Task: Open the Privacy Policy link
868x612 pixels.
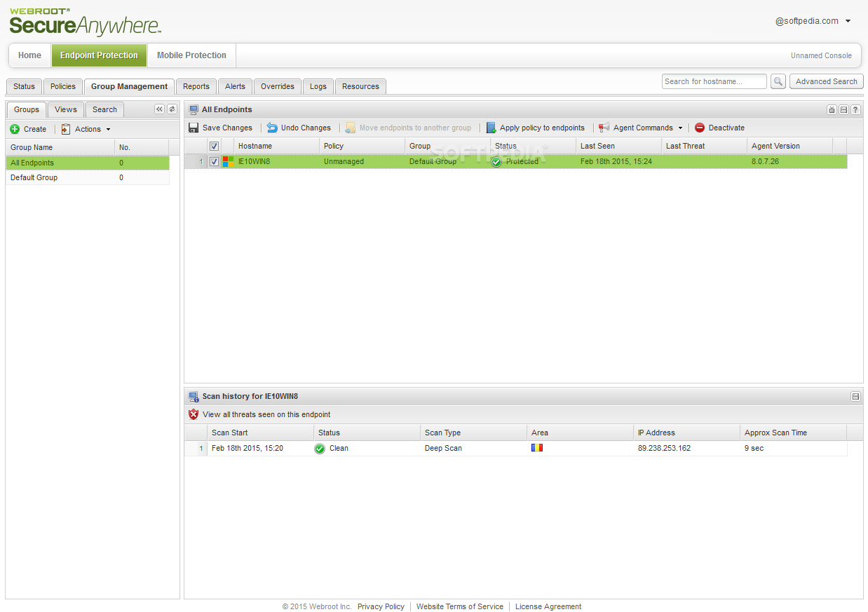Action: tap(381, 606)
